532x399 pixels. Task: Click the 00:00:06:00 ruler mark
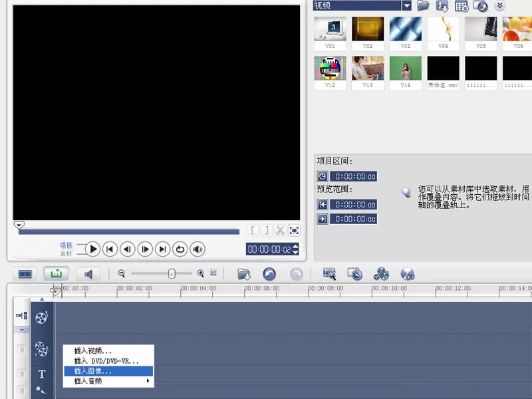262,289
